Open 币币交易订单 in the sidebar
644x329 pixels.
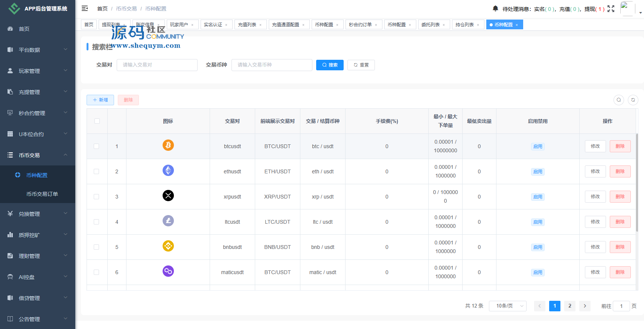pos(42,194)
